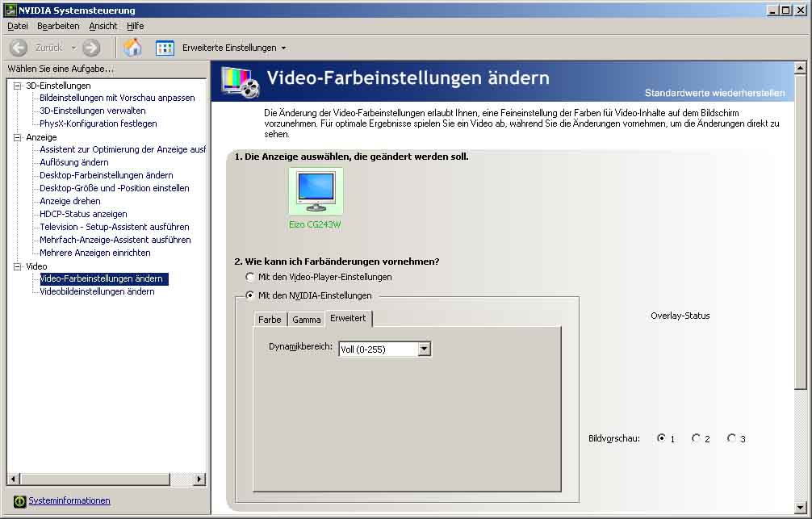
Task: Select the Eizo CG243W monitor icon
Action: tap(315, 191)
